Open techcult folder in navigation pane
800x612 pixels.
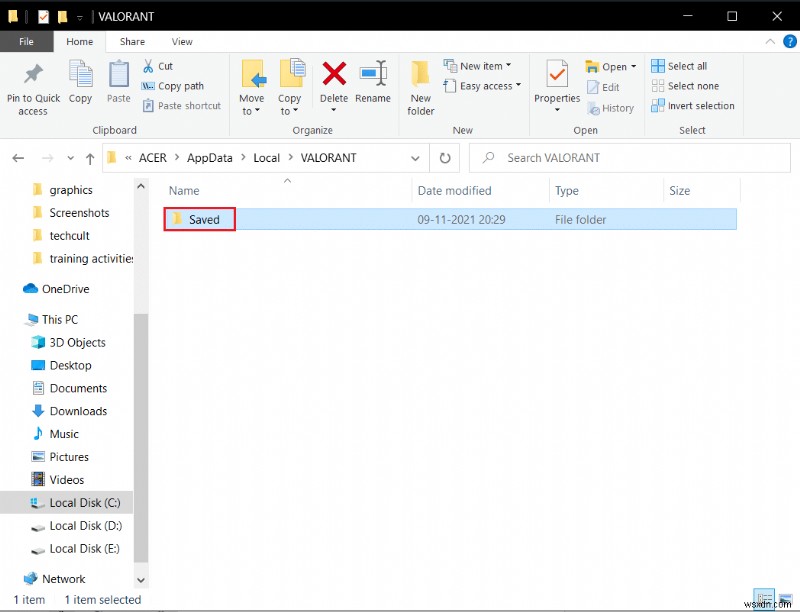click(69, 236)
